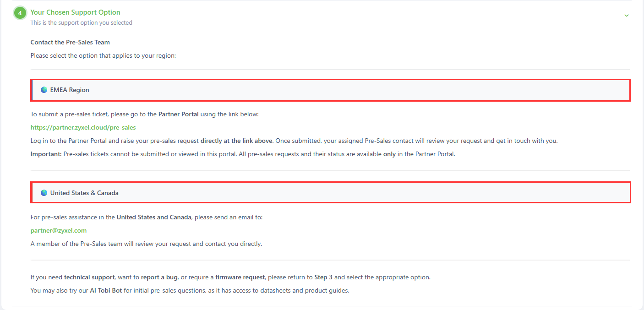Click the globe icon beside United States & Canada
The width and height of the screenshot is (644, 310).
pos(44,193)
